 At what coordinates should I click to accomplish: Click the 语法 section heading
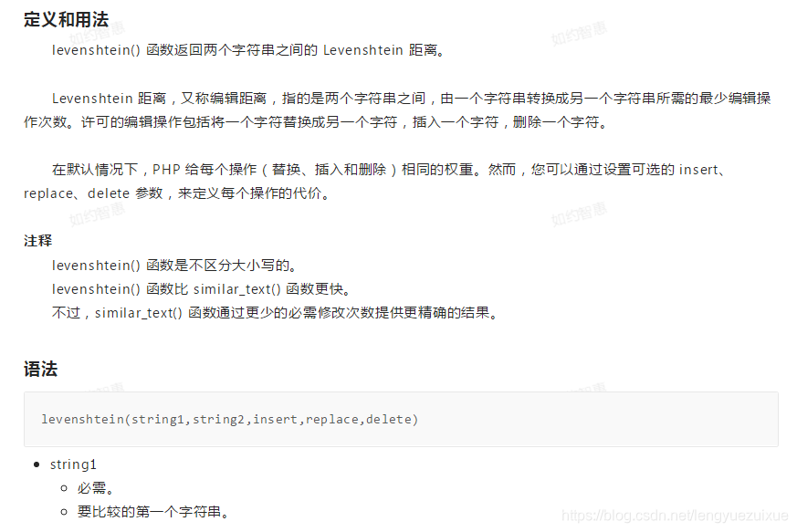pyautogui.click(x=41, y=369)
